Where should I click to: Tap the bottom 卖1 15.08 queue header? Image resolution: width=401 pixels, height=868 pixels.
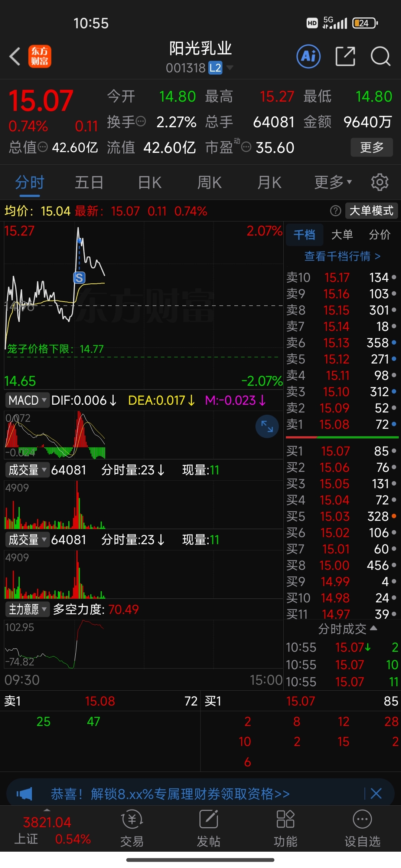(x=100, y=701)
